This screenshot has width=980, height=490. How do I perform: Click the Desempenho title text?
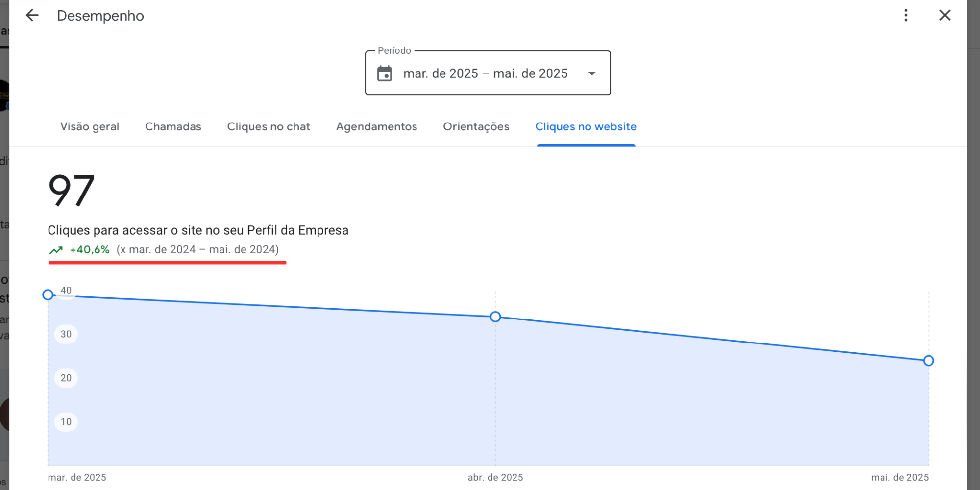[x=100, y=16]
